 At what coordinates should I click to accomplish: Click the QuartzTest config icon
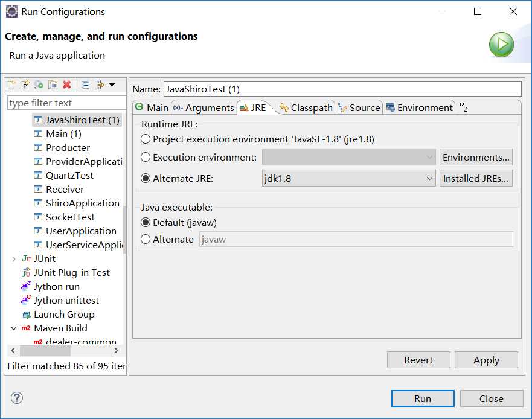pos(38,176)
